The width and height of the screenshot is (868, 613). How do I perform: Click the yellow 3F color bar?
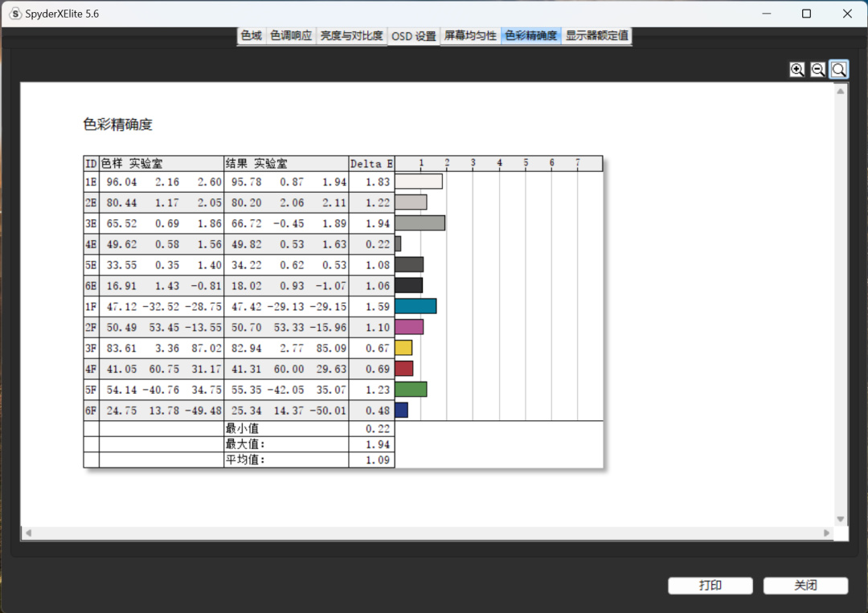[403, 347]
